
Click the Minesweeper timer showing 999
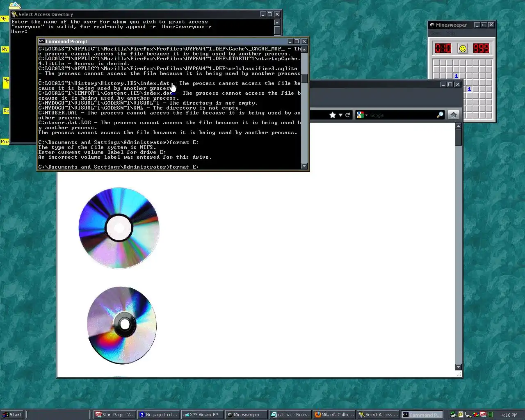click(x=481, y=48)
